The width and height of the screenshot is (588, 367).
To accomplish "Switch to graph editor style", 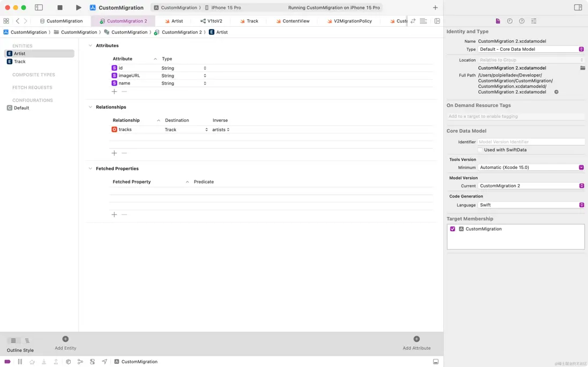I will click(x=27, y=340).
